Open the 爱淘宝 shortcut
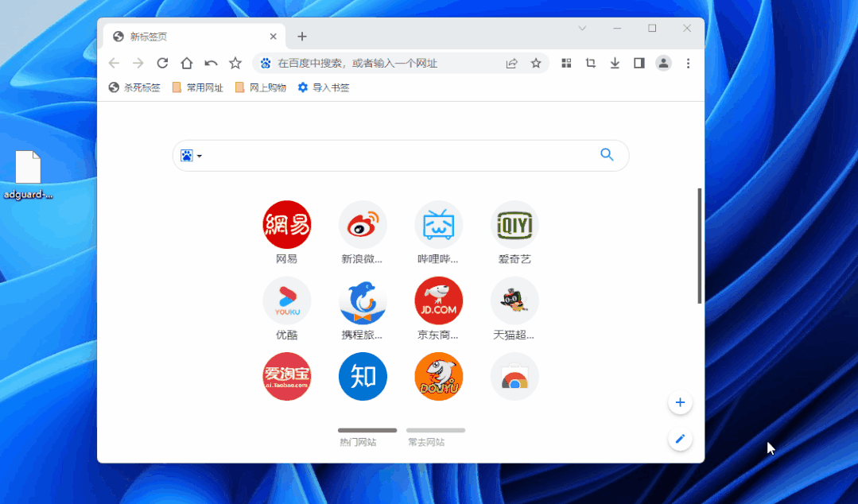The width and height of the screenshot is (858, 504). point(287,377)
